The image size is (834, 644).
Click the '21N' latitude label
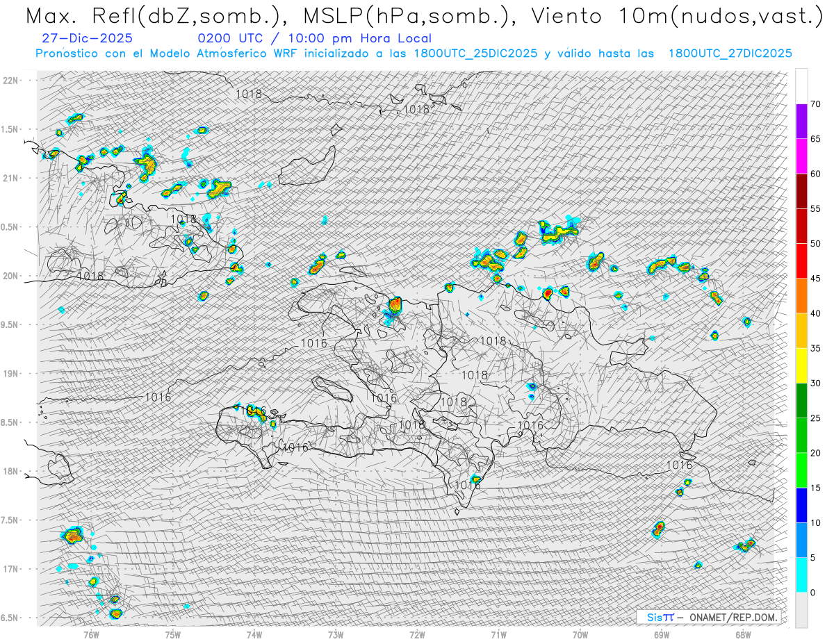(x=10, y=178)
